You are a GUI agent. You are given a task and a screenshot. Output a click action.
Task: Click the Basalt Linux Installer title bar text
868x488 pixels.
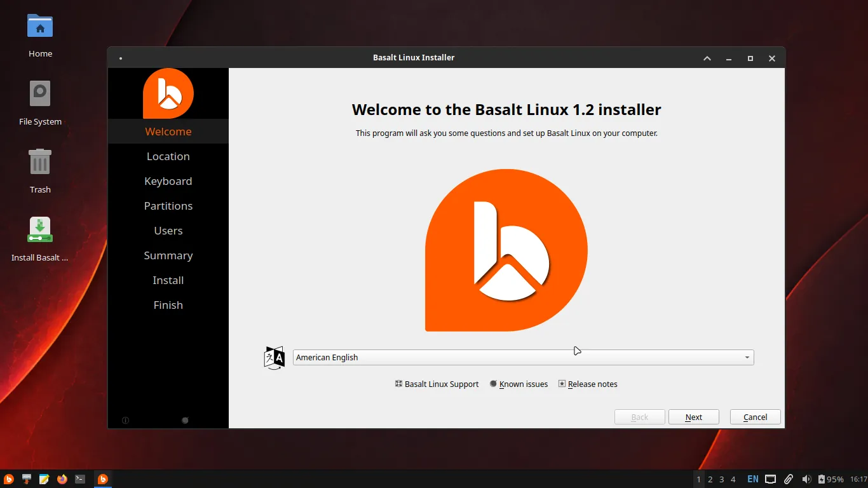point(414,58)
